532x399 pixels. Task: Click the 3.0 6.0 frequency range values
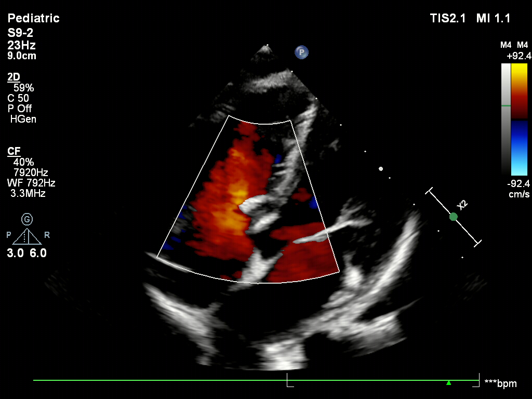coord(27,253)
